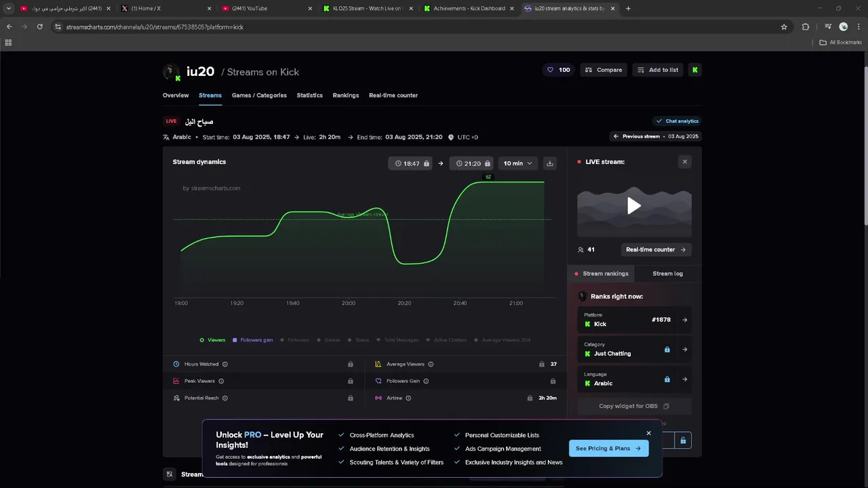Play the LIVE stream preview
868x488 pixels.
[634, 205]
